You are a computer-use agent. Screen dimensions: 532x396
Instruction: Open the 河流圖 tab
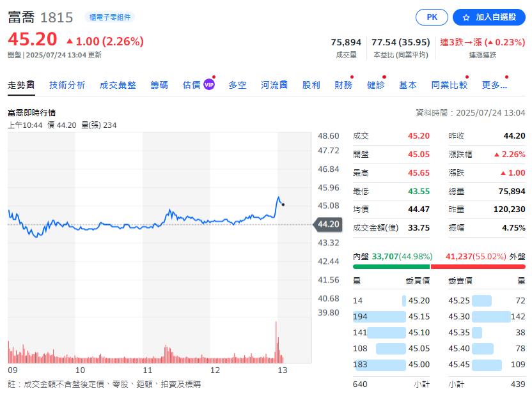274,85
